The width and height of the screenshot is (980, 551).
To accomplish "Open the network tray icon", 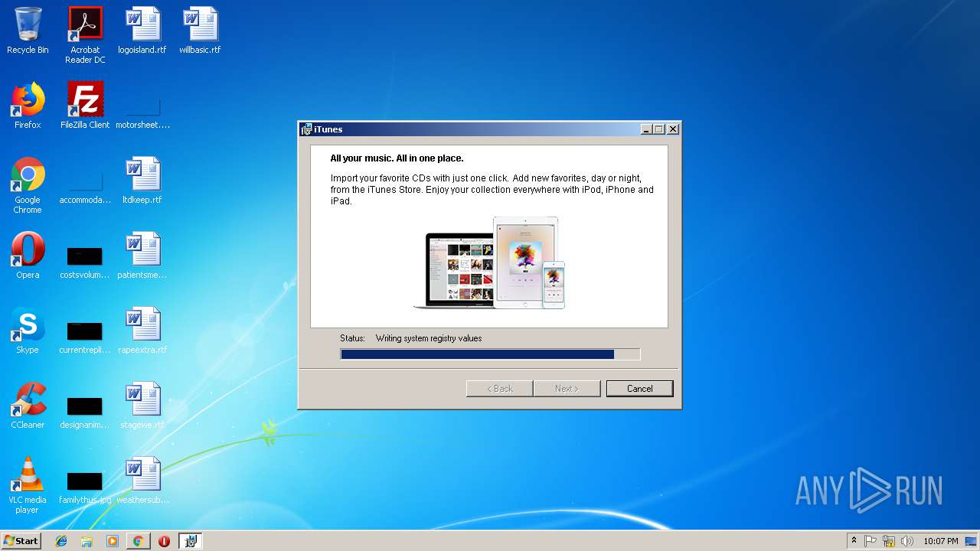I will 889,541.
